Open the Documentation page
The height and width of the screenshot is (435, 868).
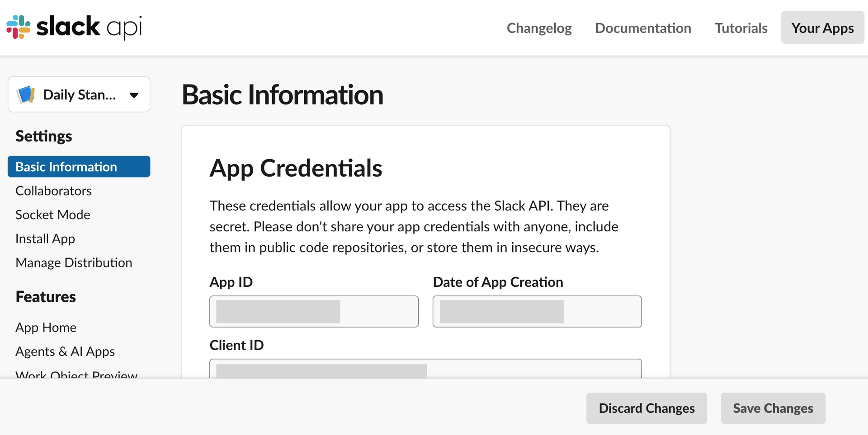(x=643, y=28)
